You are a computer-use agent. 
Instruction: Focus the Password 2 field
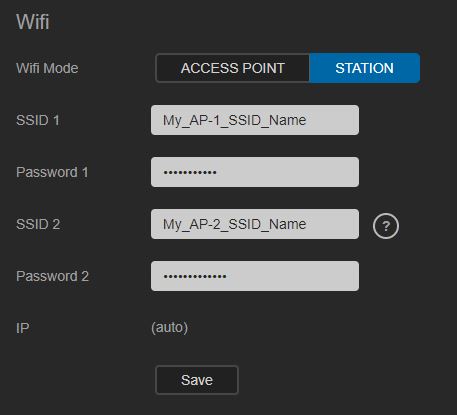[255, 276]
